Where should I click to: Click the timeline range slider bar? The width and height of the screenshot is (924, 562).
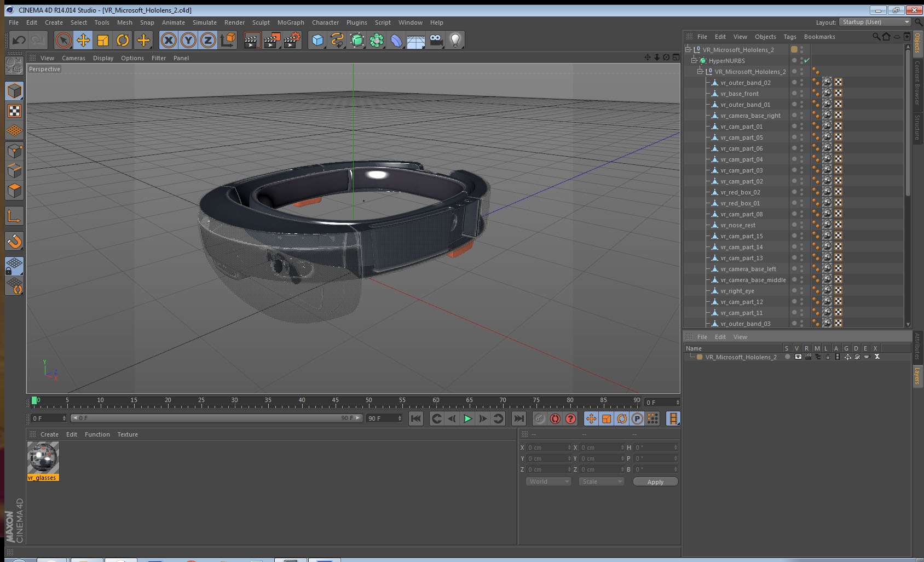pyautogui.click(x=217, y=418)
